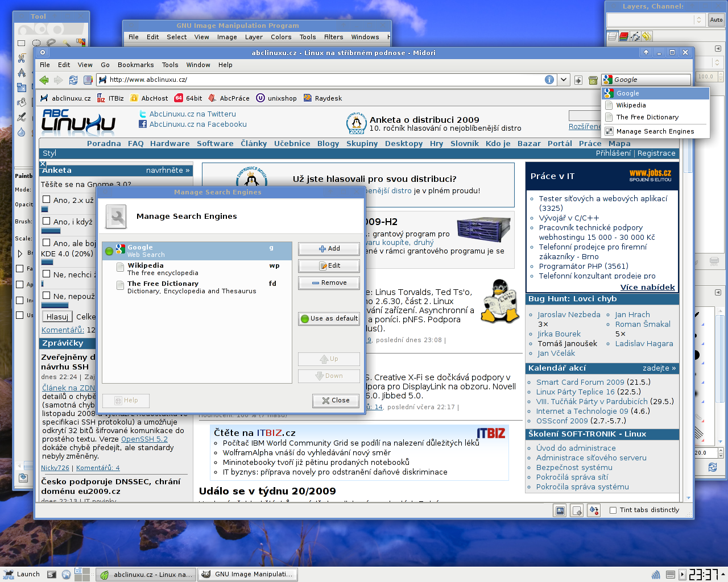This screenshot has height=582, width=728.
Task: Open the Google search engine selector icon
Action: point(608,80)
